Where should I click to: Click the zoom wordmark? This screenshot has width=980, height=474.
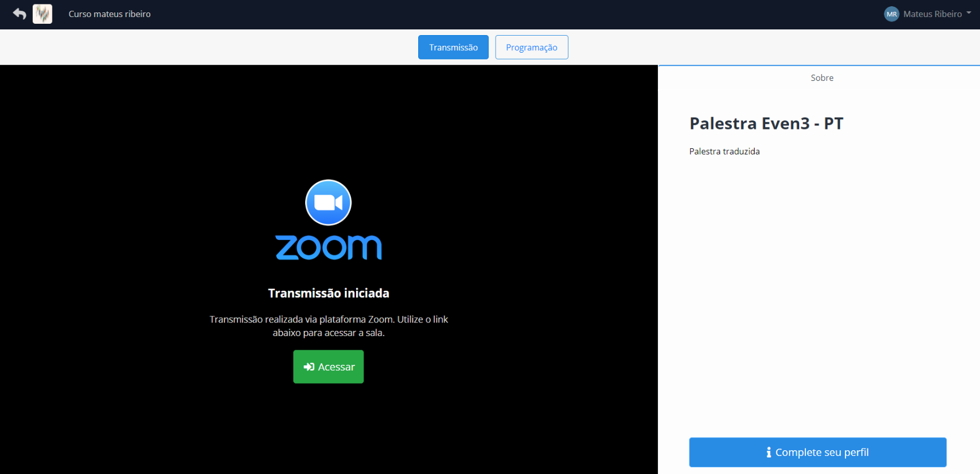tap(328, 247)
